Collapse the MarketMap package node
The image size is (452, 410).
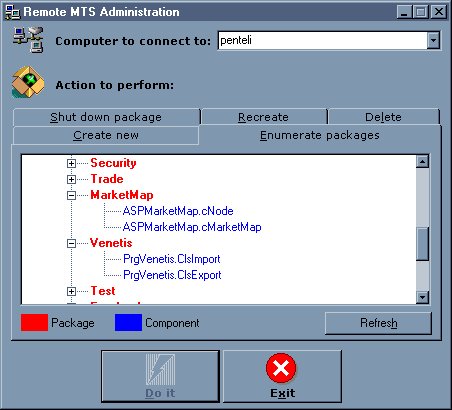click(71, 195)
